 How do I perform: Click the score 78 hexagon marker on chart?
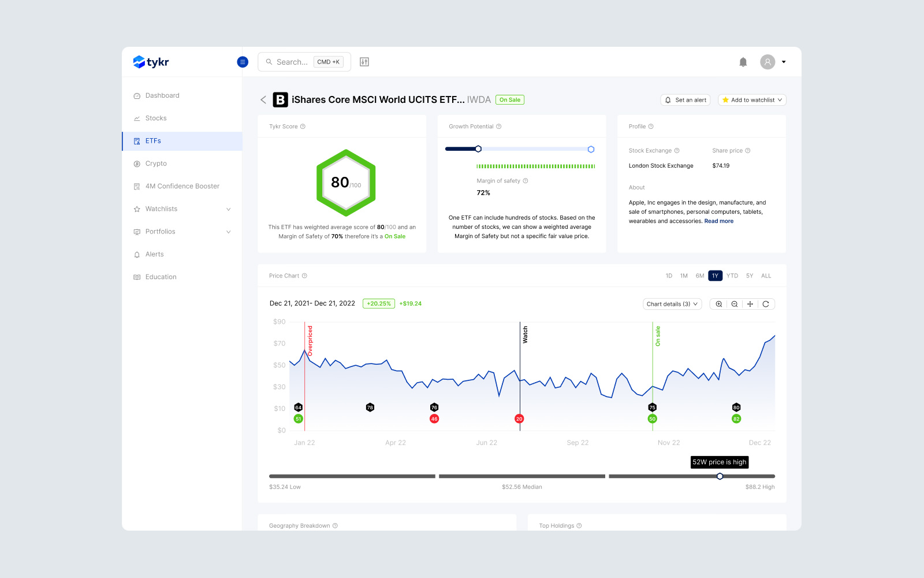370,407
